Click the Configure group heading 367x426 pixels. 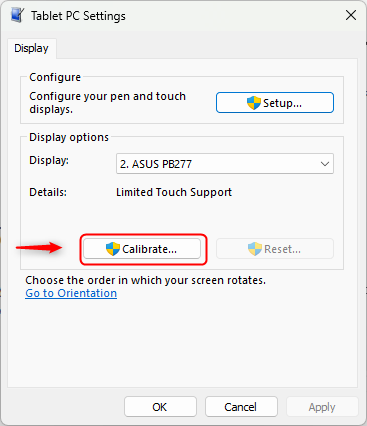click(55, 77)
